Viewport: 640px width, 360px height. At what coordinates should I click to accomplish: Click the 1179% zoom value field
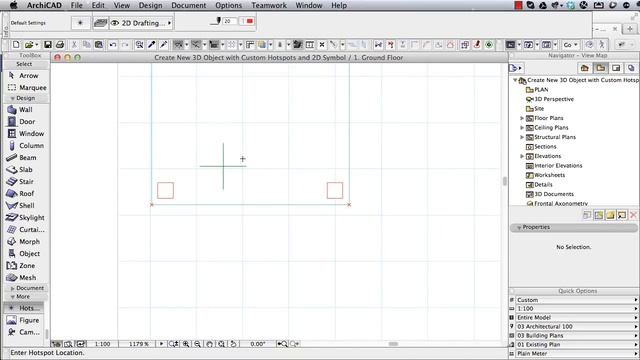(138, 344)
